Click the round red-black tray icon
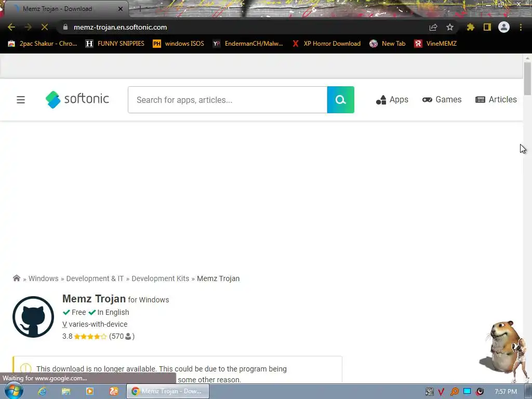This screenshot has height=399, width=532. click(x=480, y=392)
